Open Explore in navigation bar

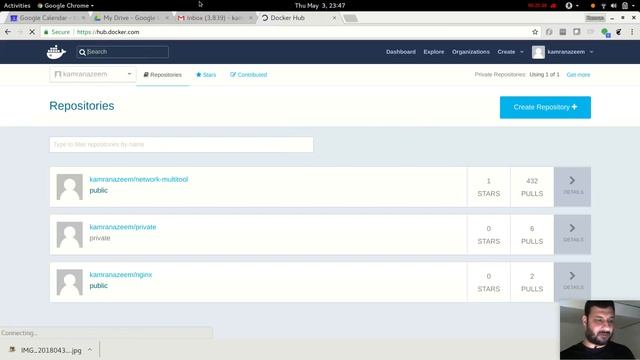point(433,52)
